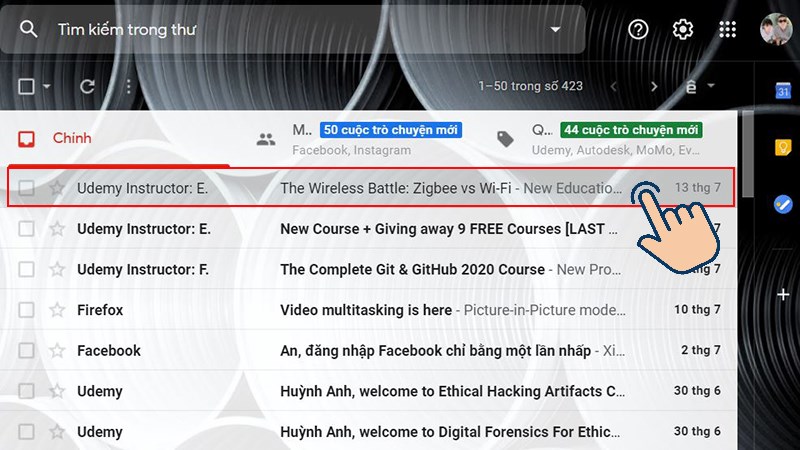Click the refresh inbox icon
This screenshot has height=450, width=800.
(x=87, y=87)
